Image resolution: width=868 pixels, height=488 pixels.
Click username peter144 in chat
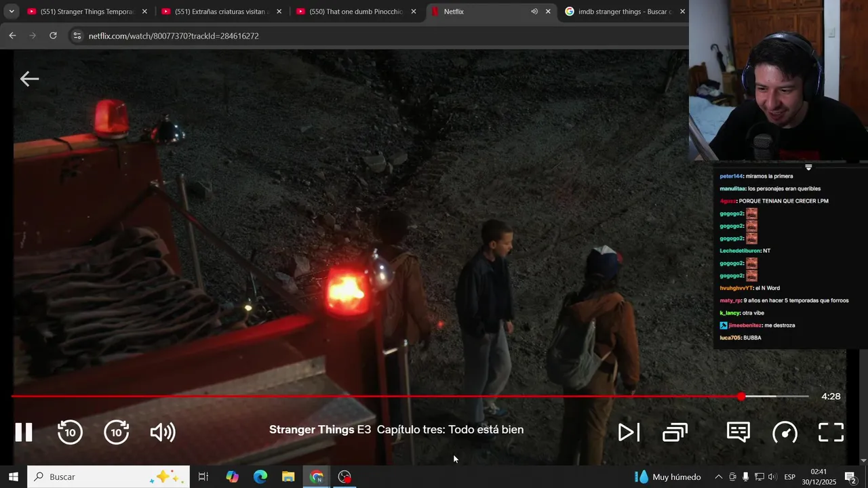[x=732, y=176]
